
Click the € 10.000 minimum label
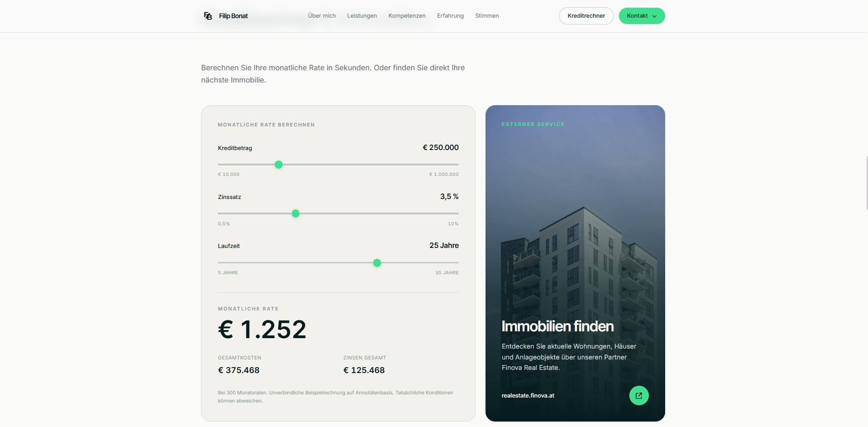click(x=229, y=175)
